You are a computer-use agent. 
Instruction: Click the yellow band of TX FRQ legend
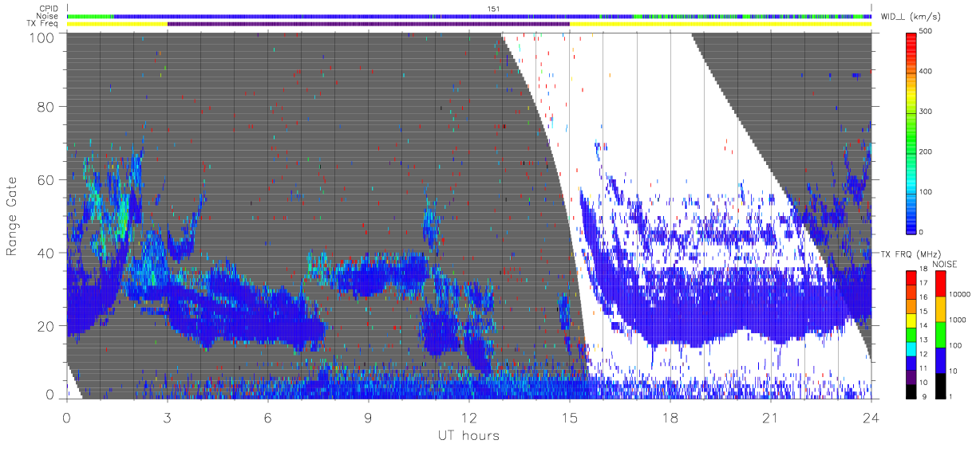911,320
